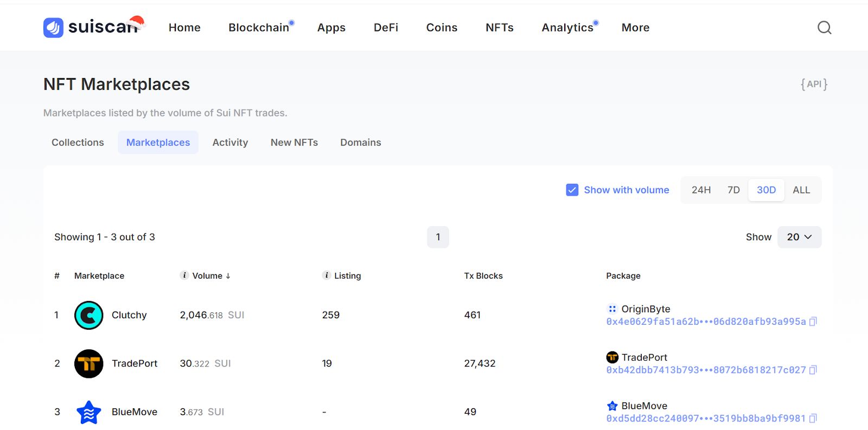Click the Clutchy marketplace logo
The height and width of the screenshot is (430, 868).
(88, 315)
